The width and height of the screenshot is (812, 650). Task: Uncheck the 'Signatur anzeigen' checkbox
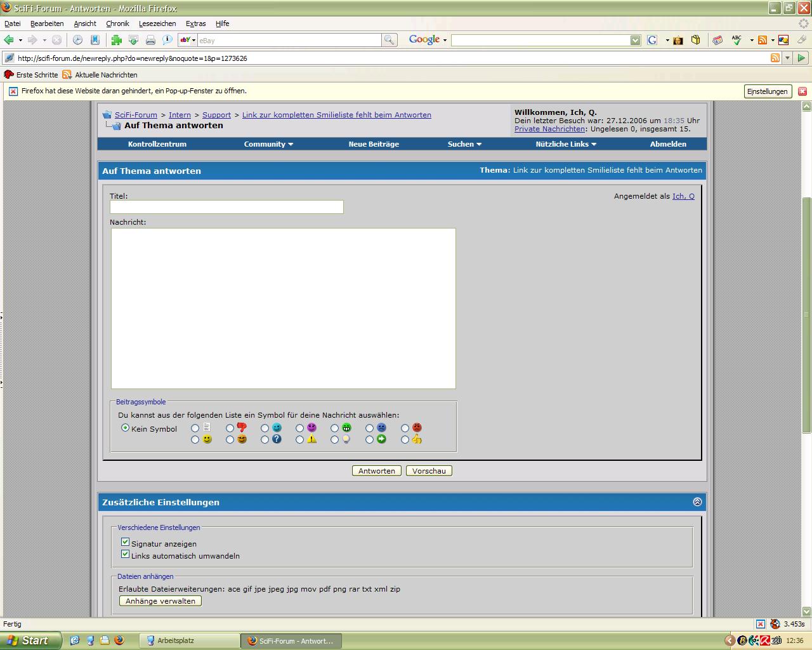(125, 542)
